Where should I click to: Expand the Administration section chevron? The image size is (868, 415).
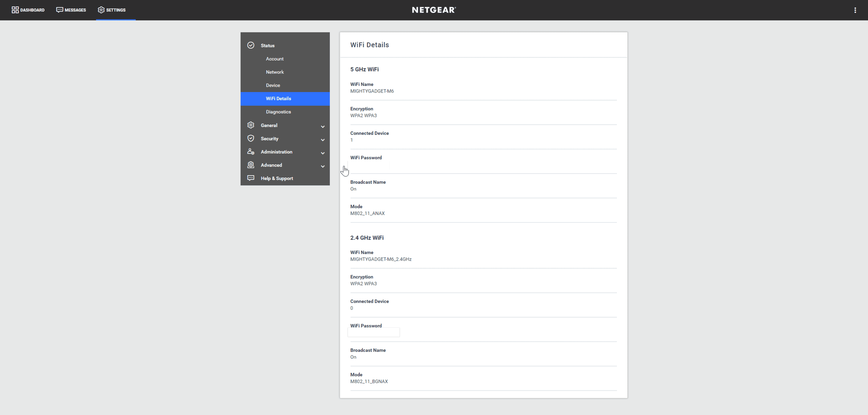pyautogui.click(x=323, y=153)
